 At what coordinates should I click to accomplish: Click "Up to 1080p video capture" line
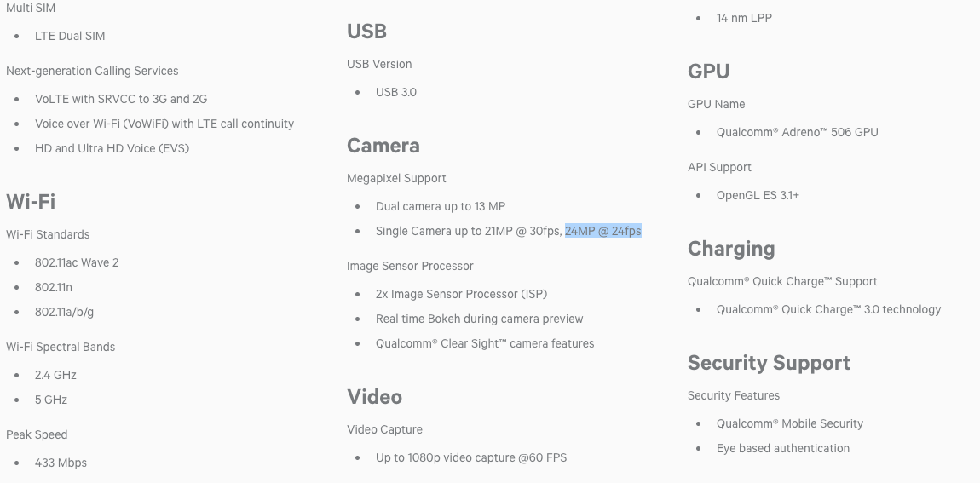pyautogui.click(x=471, y=457)
